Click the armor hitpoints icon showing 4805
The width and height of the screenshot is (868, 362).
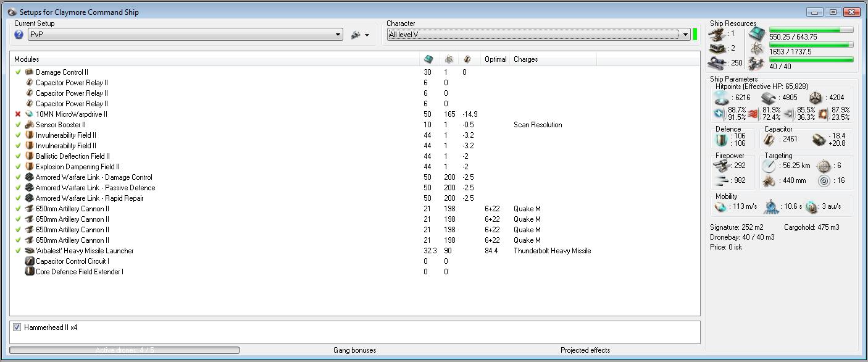click(768, 98)
